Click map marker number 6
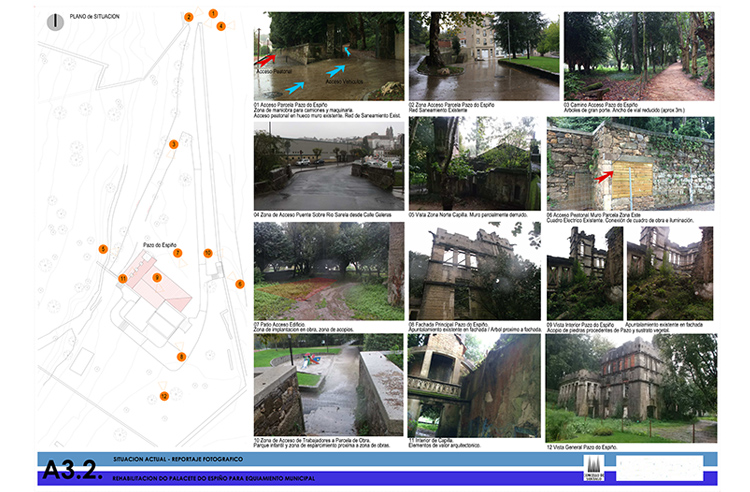 tap(240, 284)
